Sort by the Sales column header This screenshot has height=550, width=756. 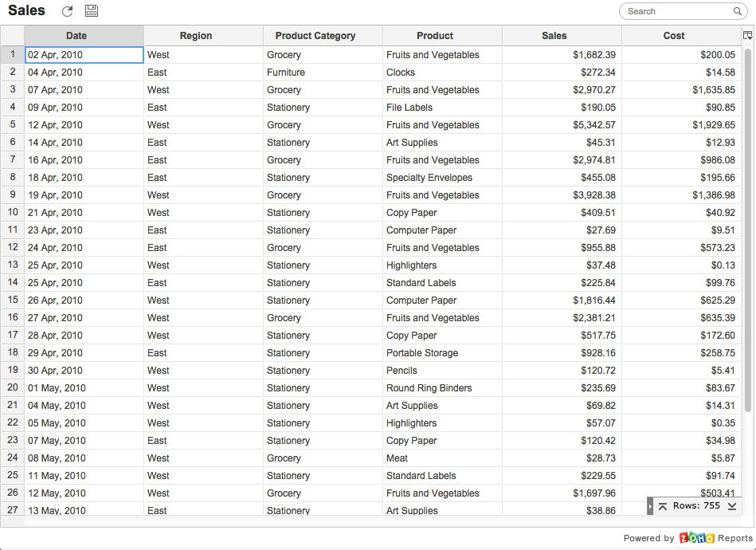(554, 36)
